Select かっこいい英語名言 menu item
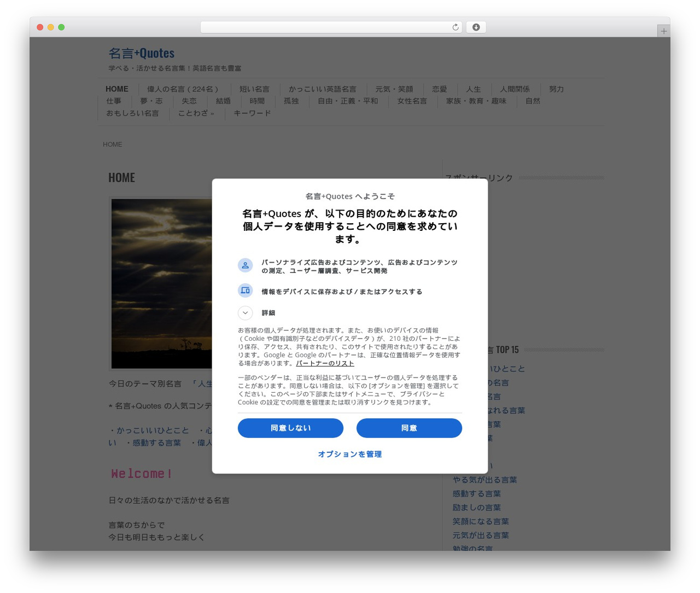700x593 pixels. (323, 89)
